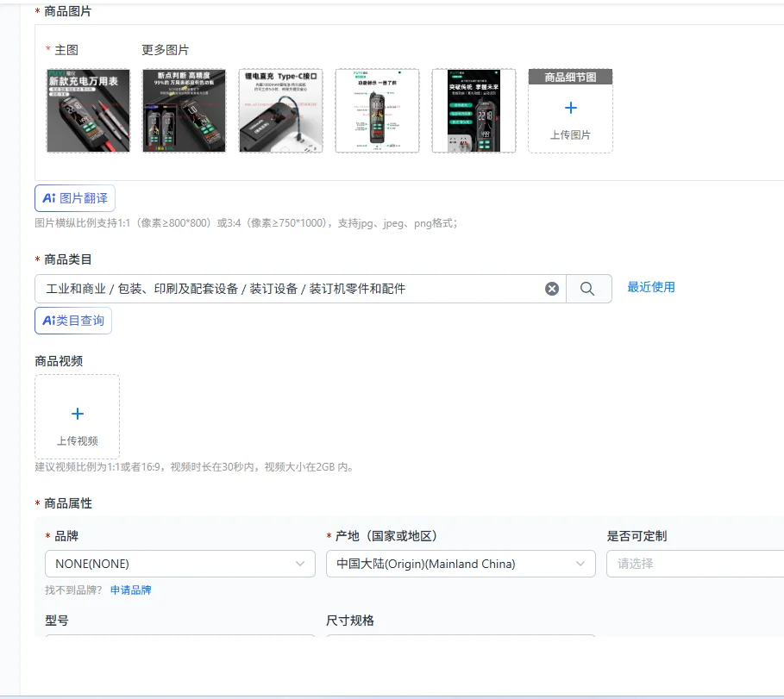Add a product video with the plus icon
Image resolution: width=784 pixels, height=699 pixels.
click(77, 414)
